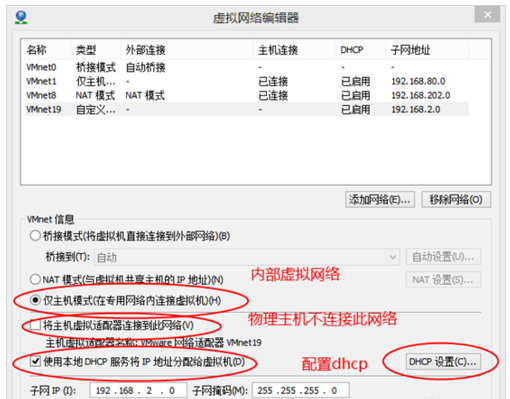Click subnet address 192.168.2.0 in list
The width and height of the screenshot is (510, 399).
tap(416, 109)
